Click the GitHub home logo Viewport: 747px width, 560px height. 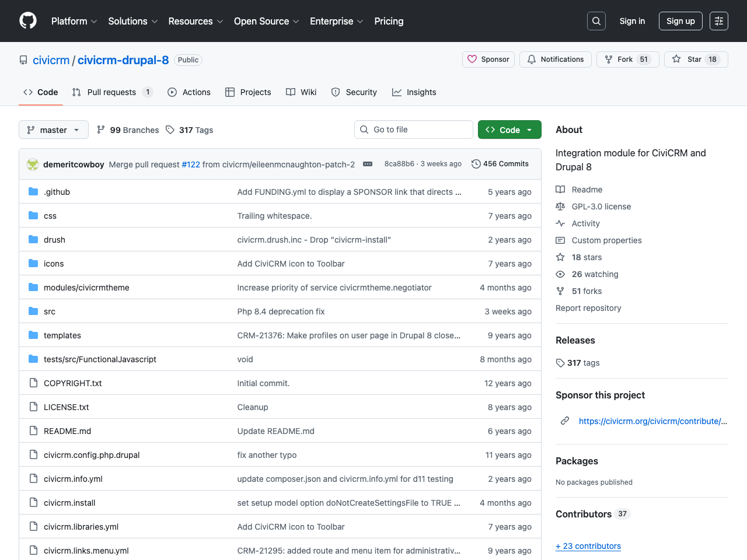tap(27, 21)
